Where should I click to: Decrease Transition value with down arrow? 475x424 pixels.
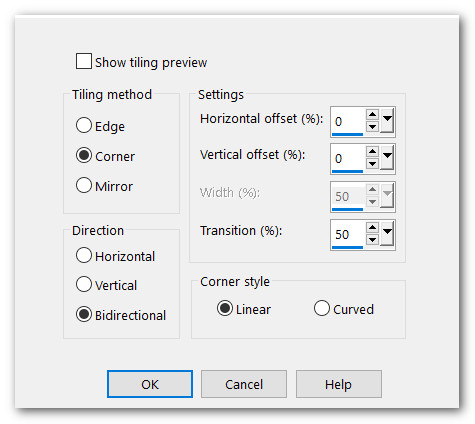[x=372, y=239]
